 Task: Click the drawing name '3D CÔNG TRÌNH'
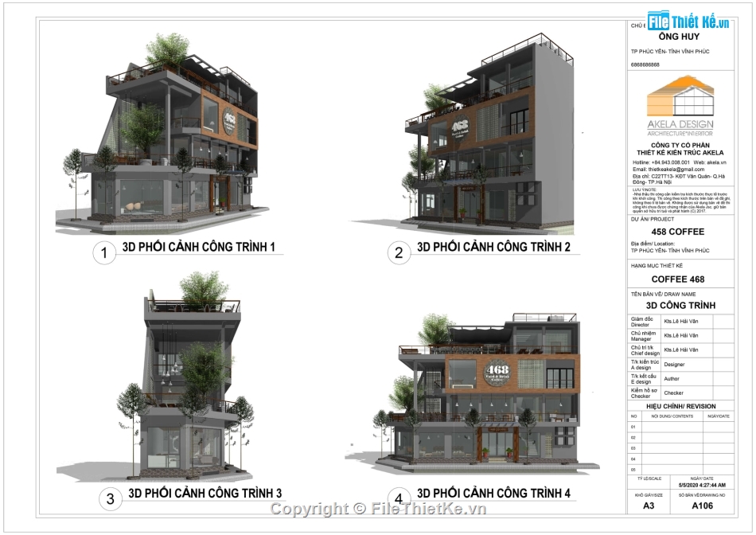coord(680,306)
